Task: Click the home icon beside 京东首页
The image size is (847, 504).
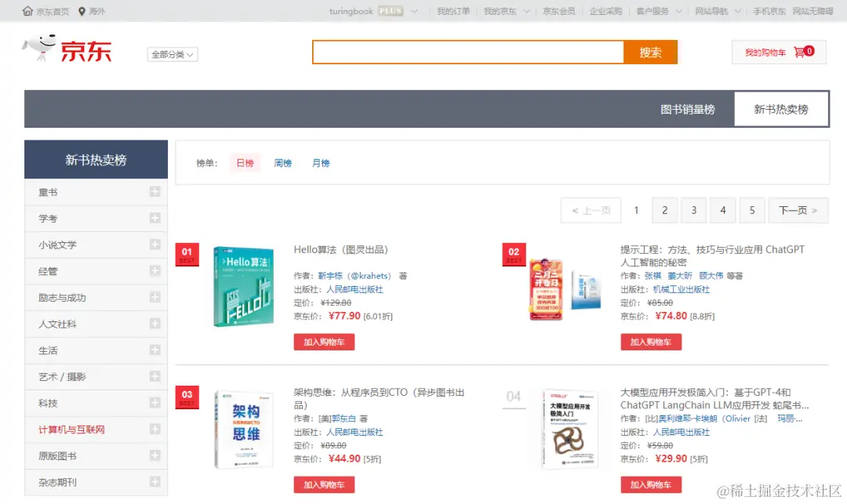Action: click(x=27, y=11)
